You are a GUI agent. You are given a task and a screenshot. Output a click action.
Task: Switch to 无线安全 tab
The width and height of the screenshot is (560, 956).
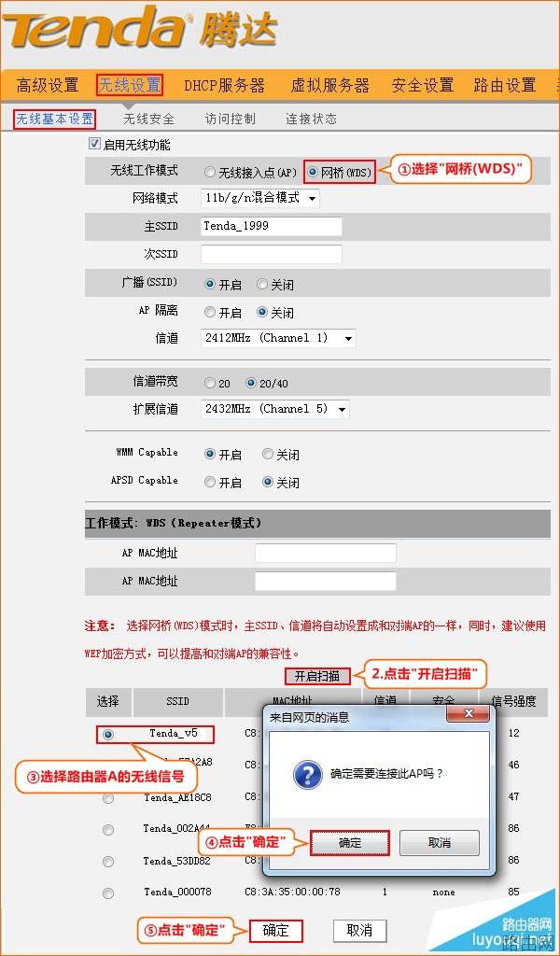pos(148,119)
